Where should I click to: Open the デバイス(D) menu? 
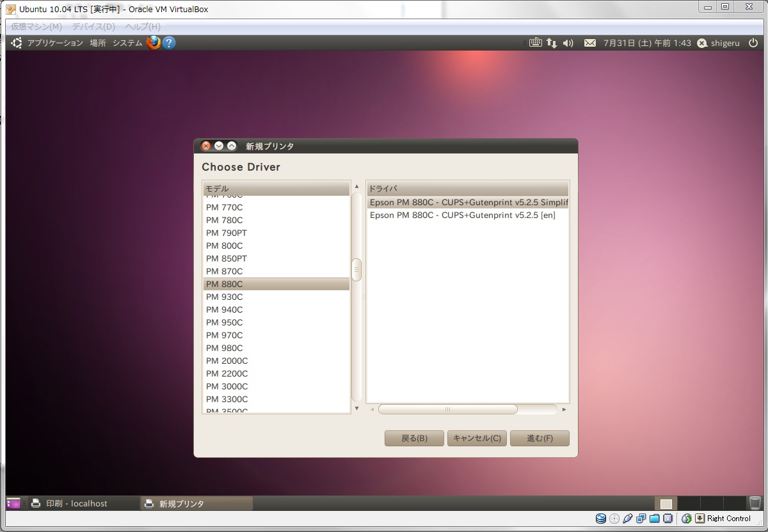(93, 27)
